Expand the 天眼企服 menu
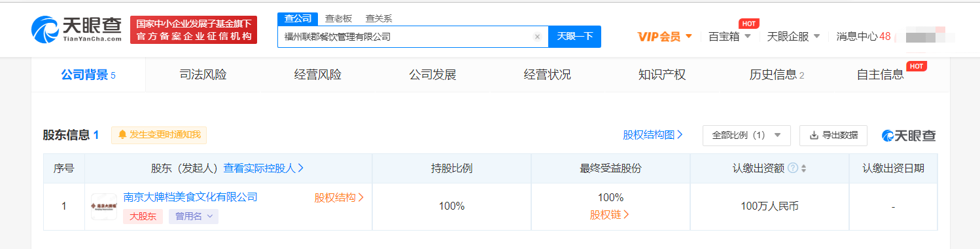This screenshot has width=980, height=249. point(794,37)
